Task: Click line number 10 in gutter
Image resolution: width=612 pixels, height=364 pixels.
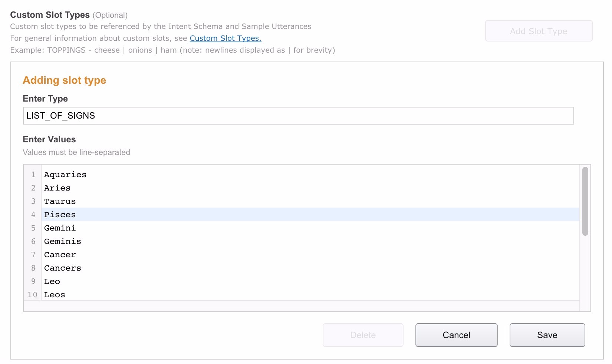Action: coord(33,295)
